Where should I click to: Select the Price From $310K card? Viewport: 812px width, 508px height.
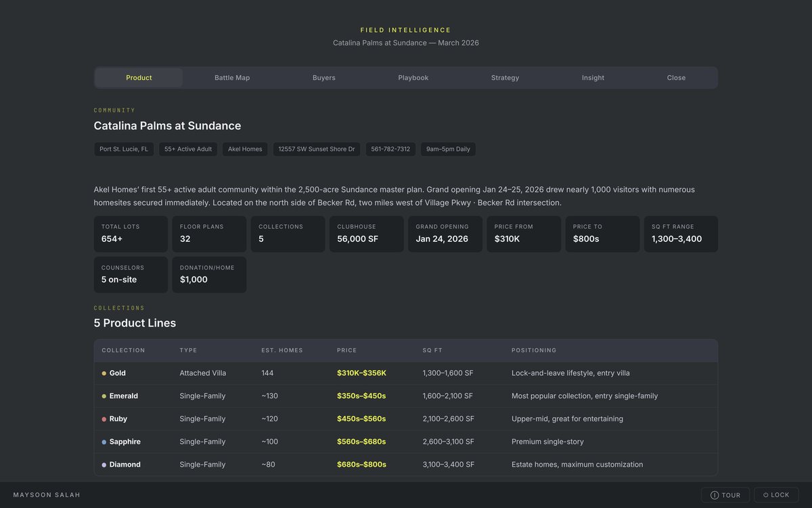click(524, 234)
